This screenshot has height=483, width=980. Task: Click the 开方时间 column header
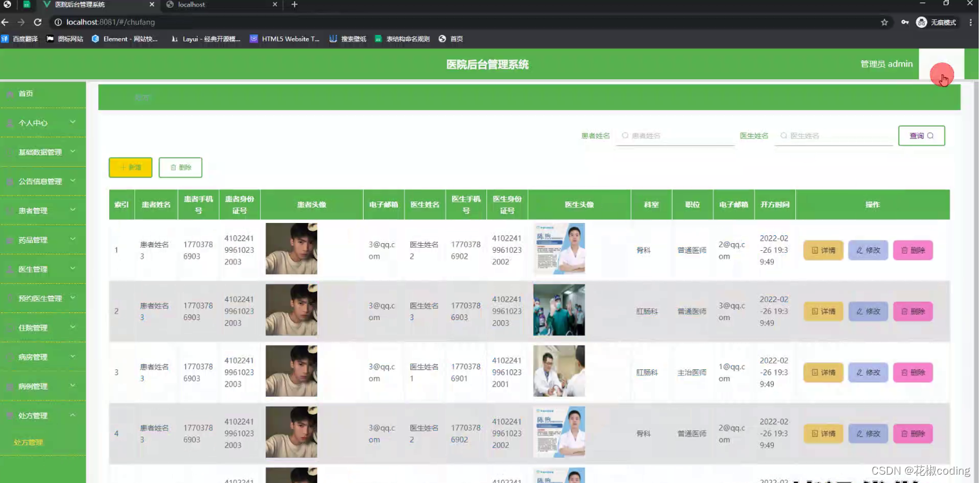[775, 205]
